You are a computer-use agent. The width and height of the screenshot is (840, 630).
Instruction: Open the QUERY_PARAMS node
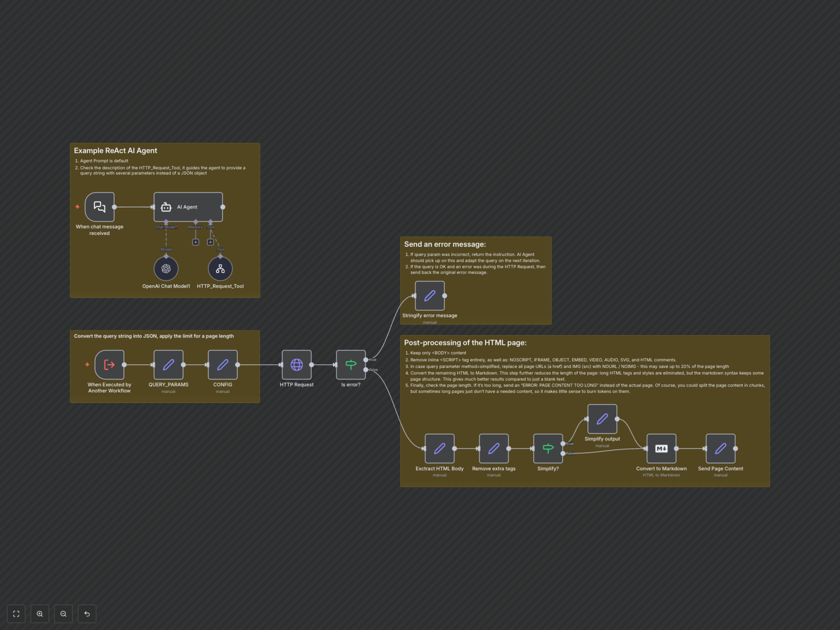pos(168,365)
